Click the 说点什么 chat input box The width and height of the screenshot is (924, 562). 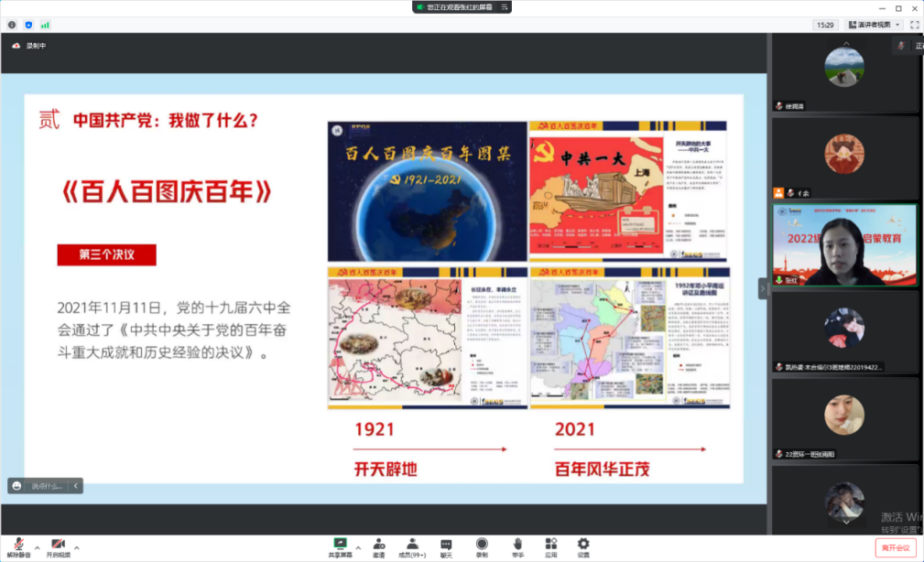(46, 486)
